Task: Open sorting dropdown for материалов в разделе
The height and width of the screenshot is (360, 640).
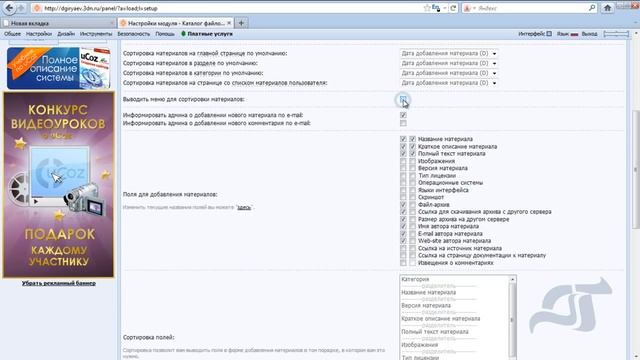Action: click(449, 63)
